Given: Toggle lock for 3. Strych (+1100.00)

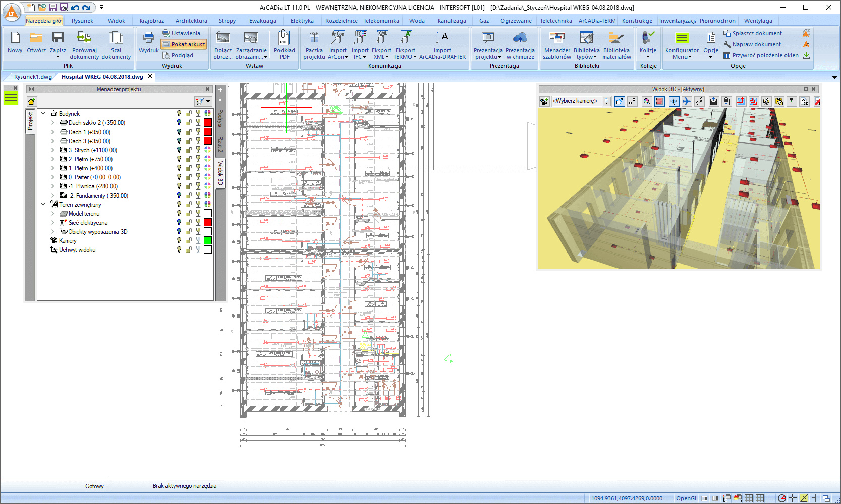Looking at the screenshot, I should 189,150.
